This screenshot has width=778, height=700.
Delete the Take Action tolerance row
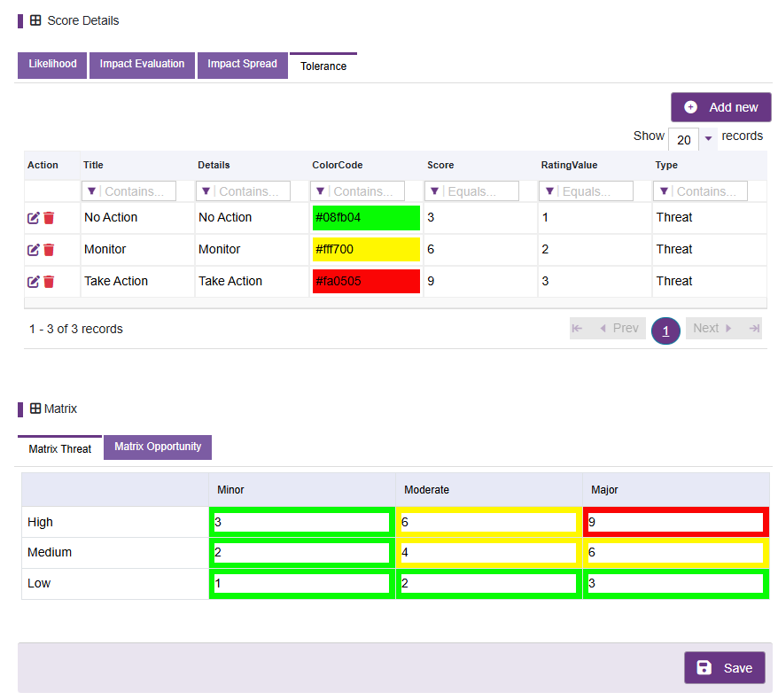point(49,282)
